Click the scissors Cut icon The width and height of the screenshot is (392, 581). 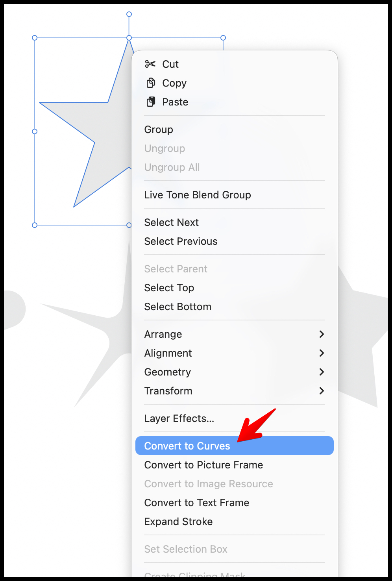point(150,64)
